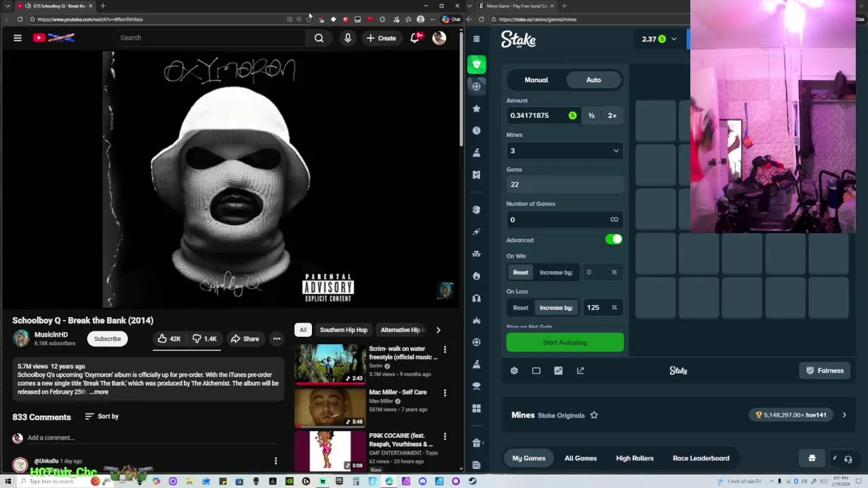
Task: Open recent clock icon in Stake sidebar
Action: click(477, 130)
